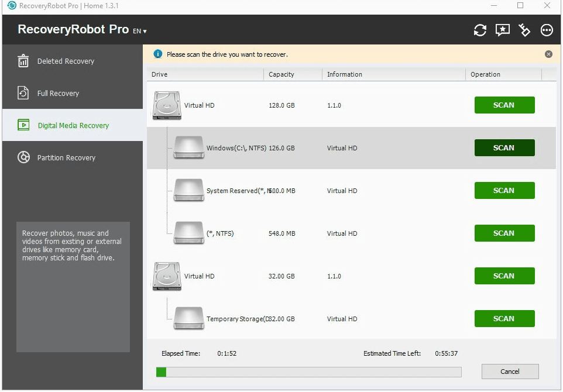Screen dimensions: 563x392
Task: Switch to Full Recovery mode
Action: [73, 93]
